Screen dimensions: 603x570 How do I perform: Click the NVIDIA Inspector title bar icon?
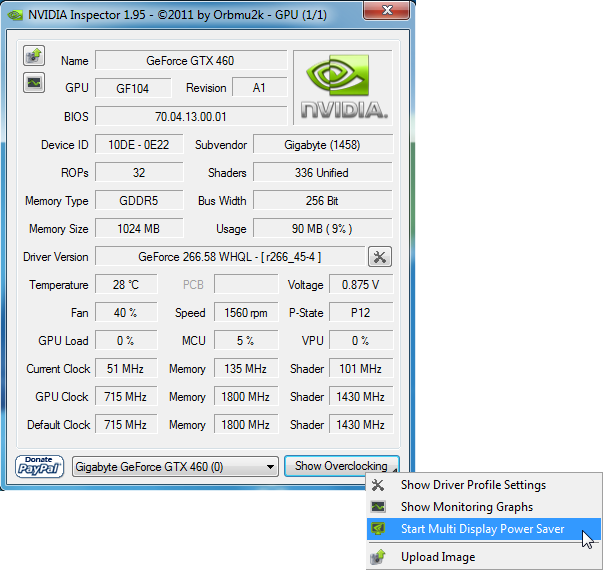point(15,15)
